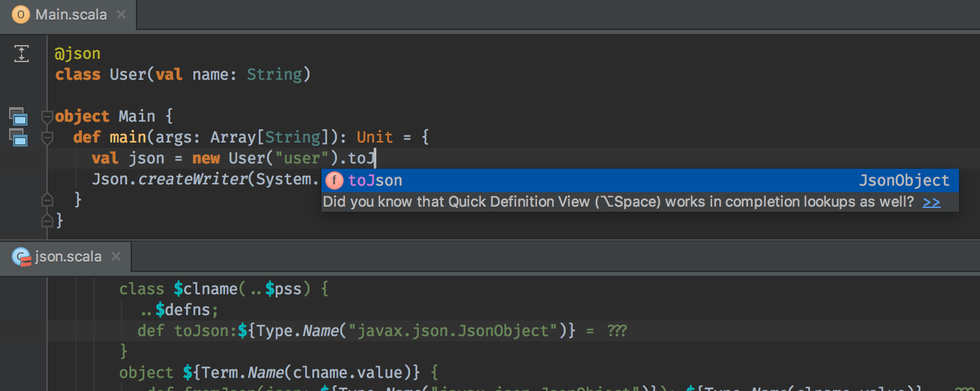Click the "@json" annotation
The image size is (980, 391).
(x=78, y=54)
